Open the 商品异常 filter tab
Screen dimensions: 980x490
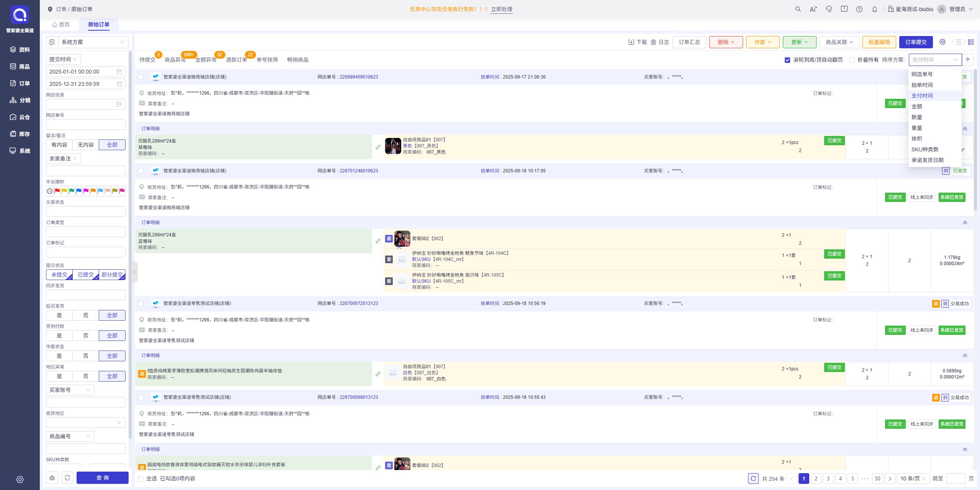click(x=175, y=60)
